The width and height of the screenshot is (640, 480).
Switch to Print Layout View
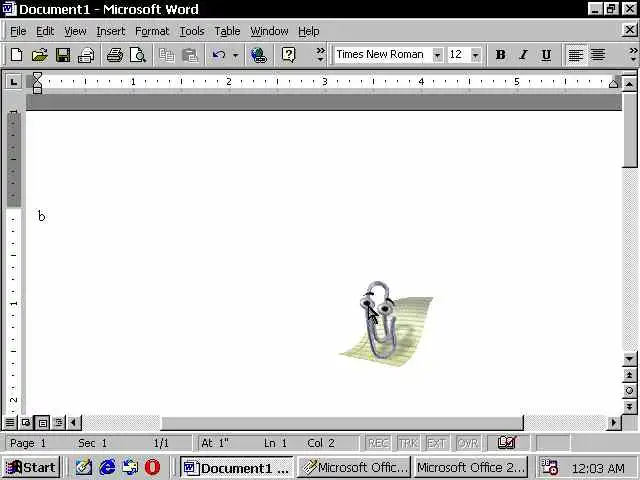(x=42, y=423)
